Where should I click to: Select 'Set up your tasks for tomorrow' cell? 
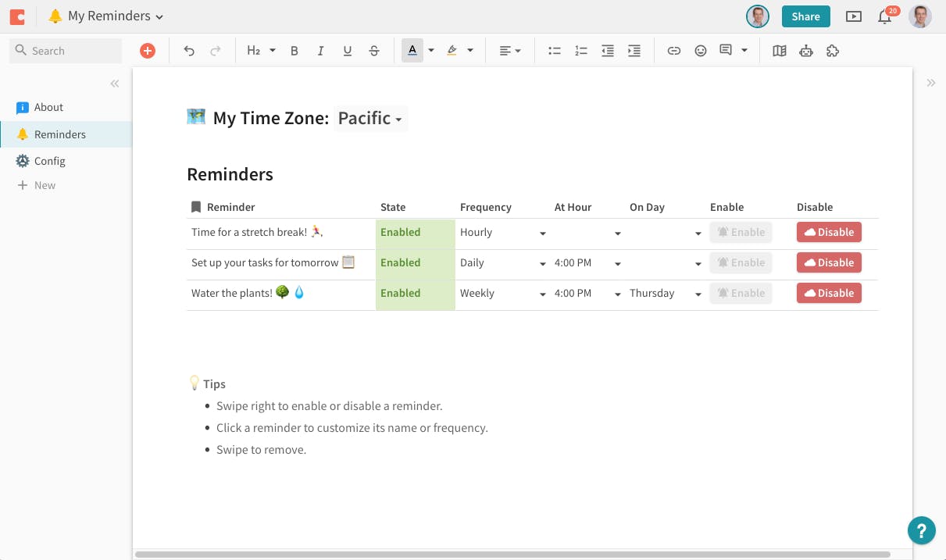point(281,263)
